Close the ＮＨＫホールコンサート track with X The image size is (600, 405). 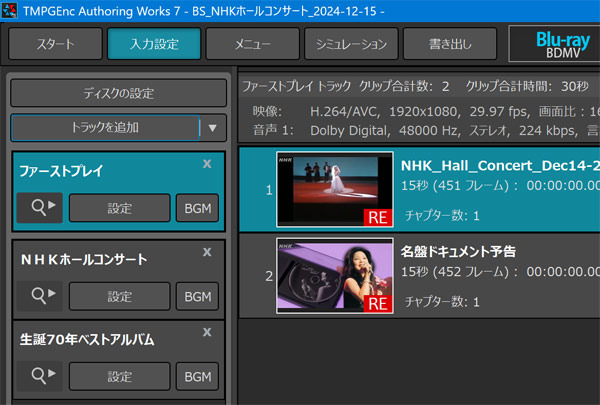click(207, 252)
